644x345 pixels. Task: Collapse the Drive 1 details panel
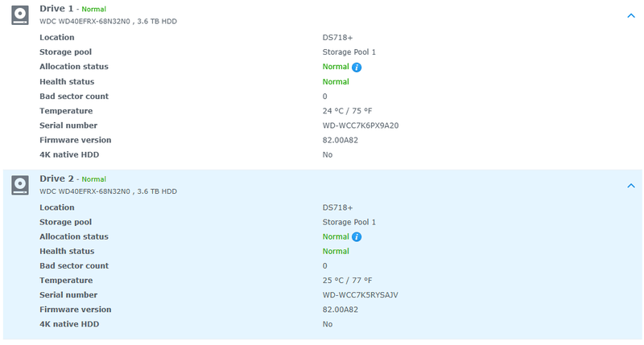(x=631, y=15)
